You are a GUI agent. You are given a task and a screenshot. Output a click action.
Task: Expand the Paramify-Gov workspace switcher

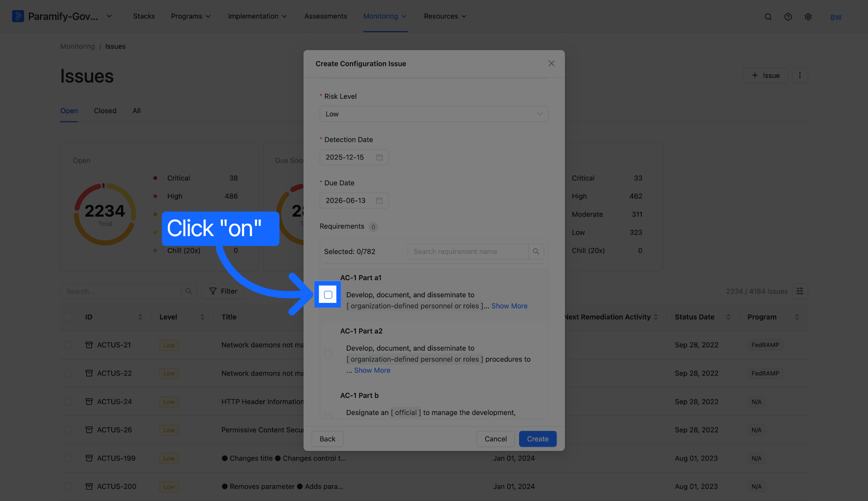click(x=109, y=16)
